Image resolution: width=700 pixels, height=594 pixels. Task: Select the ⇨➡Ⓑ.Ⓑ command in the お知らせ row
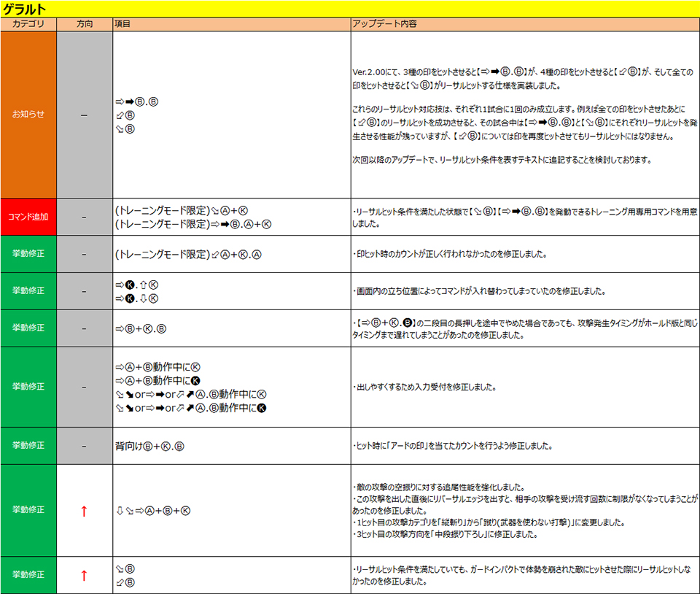pos(137,101)
